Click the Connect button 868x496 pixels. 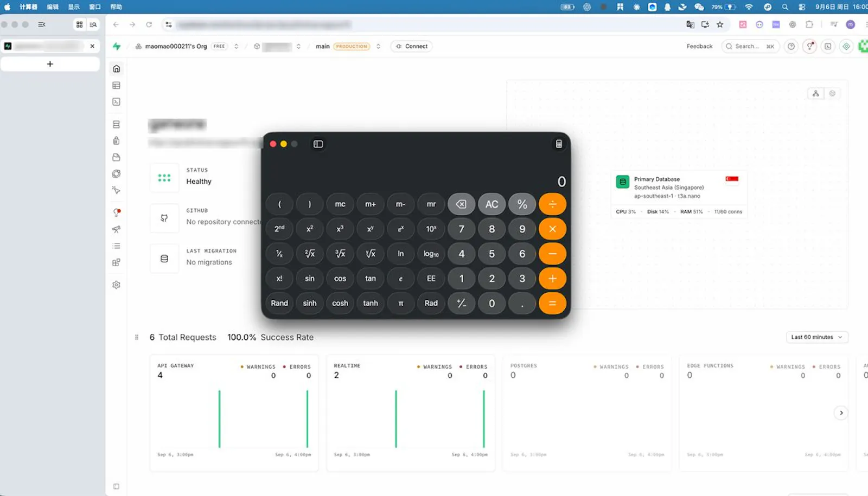click(x=411, y=46)
